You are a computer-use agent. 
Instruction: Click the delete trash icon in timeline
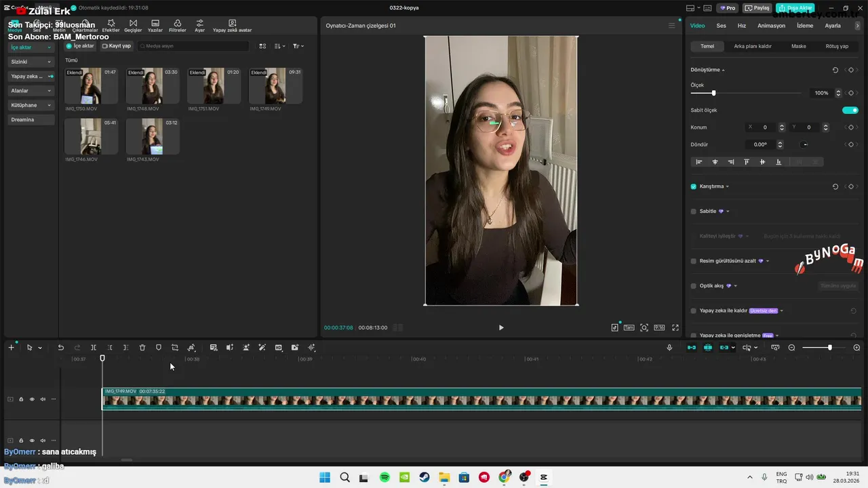(x=142, y=348)
